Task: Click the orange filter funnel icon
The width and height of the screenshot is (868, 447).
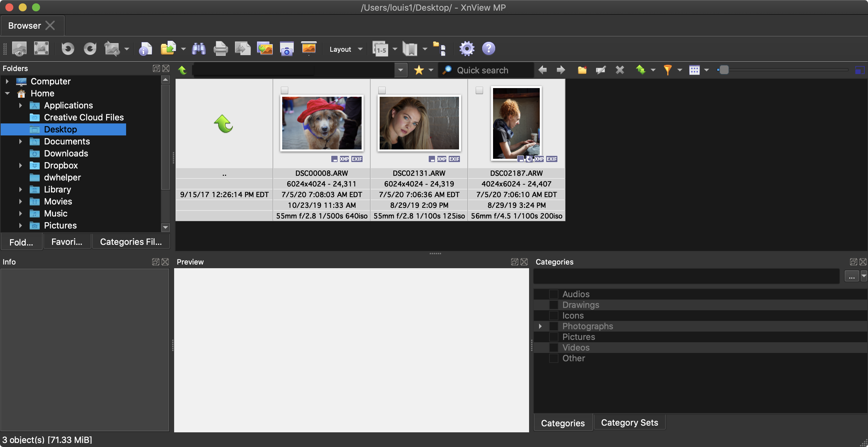Action: click(x=667, y=70)
